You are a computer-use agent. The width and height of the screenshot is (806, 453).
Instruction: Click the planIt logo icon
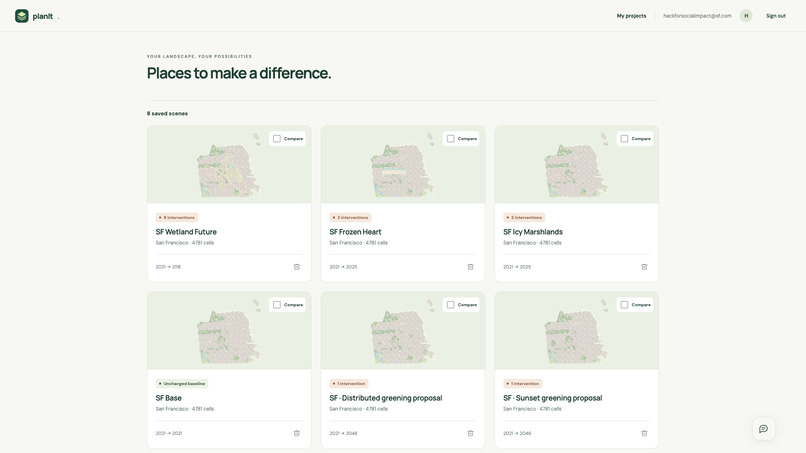coord(22,16)
